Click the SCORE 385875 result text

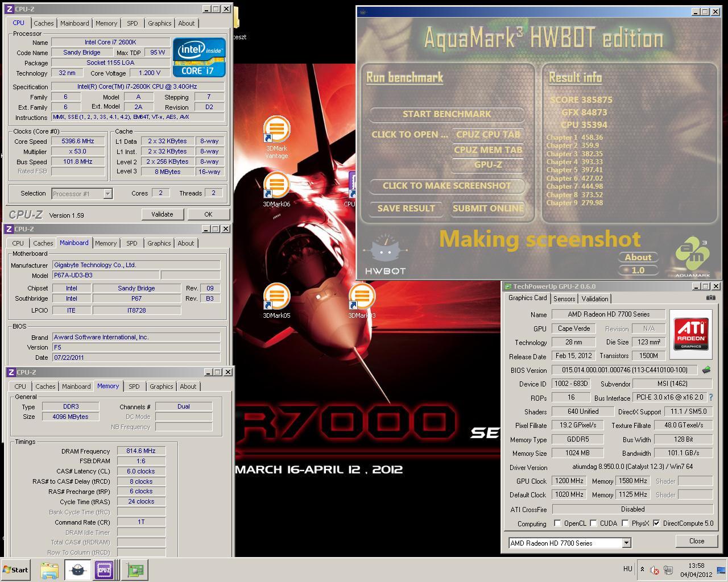pyautogui.click(x=581, y=99)
